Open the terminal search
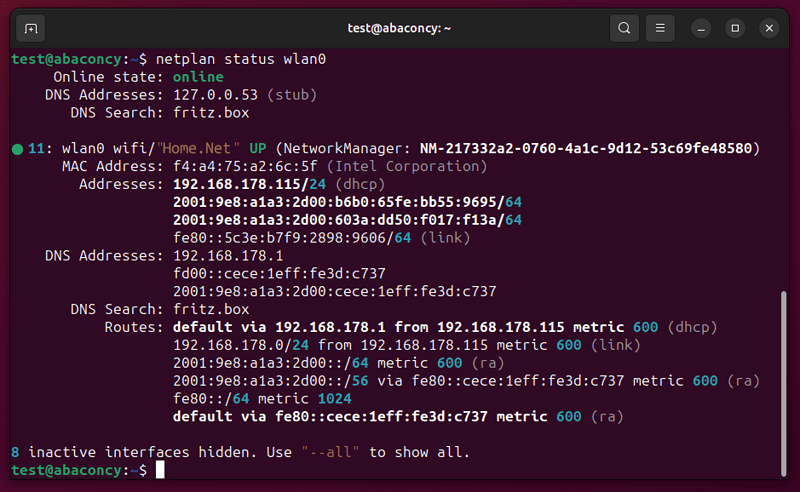 point(624,28)
